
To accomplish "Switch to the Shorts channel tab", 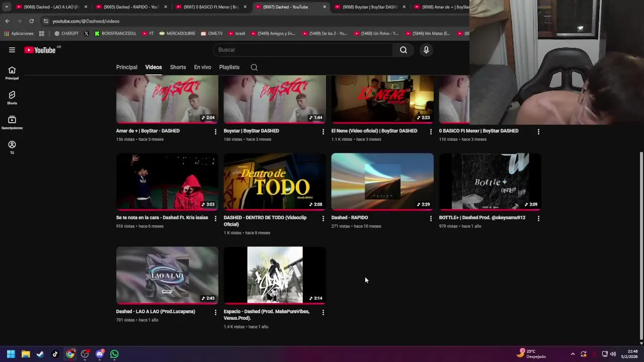I will [x=178, y=67].
